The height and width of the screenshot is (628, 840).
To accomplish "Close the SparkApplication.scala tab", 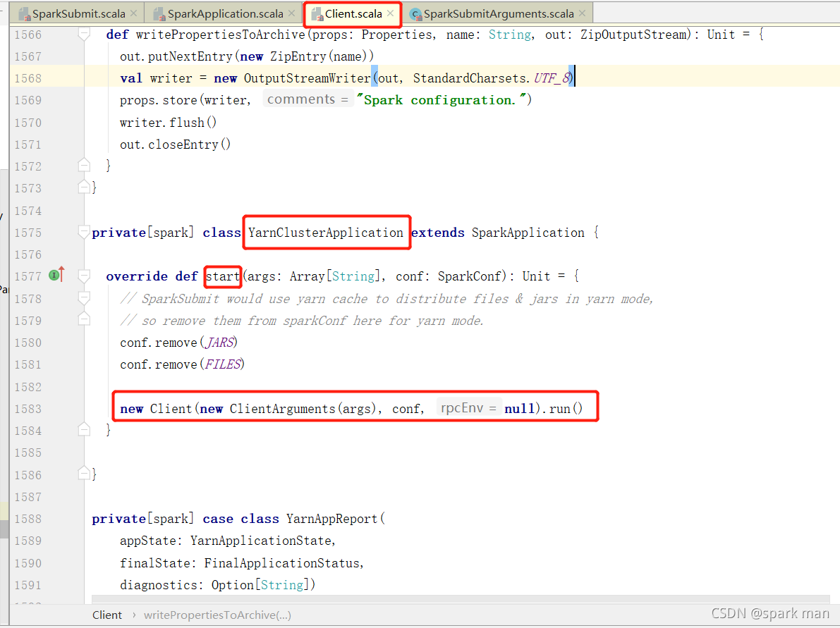I will point(291,13).
